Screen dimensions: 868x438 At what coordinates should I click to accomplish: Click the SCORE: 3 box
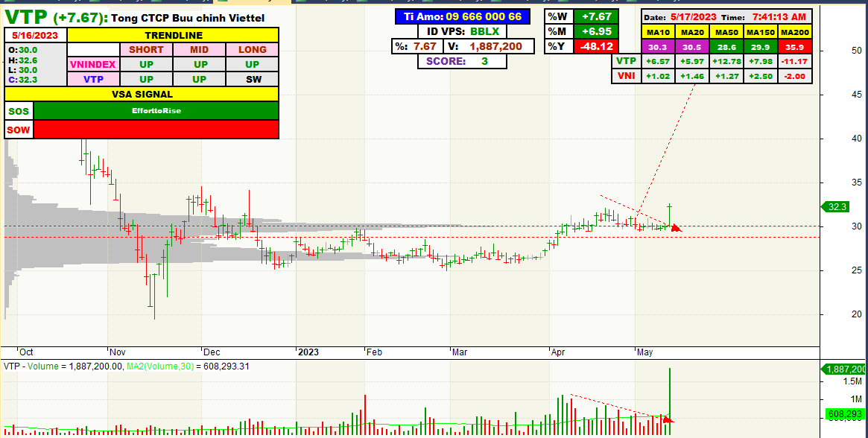(463, 62)
